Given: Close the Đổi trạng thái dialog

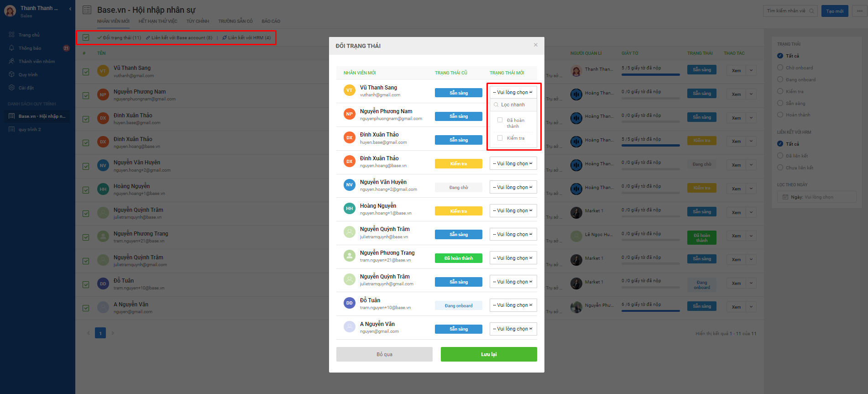Looking at the screenshot, I should pyautogui.click(x=536, y=45).
